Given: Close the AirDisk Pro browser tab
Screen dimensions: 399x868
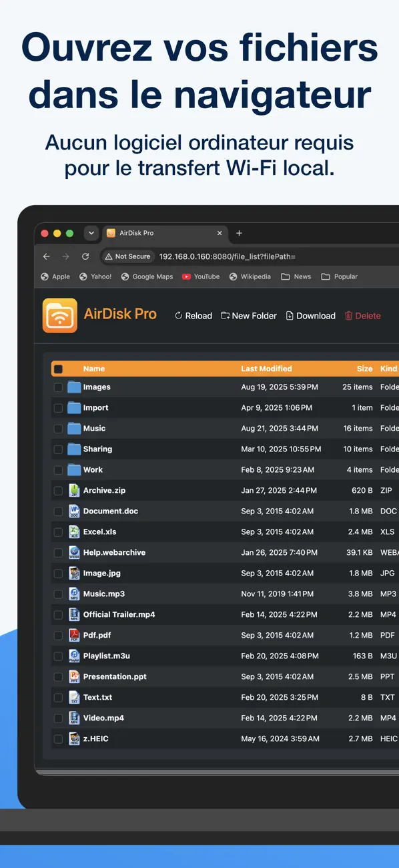Looking at the screenshot, I should click(220, 233).
